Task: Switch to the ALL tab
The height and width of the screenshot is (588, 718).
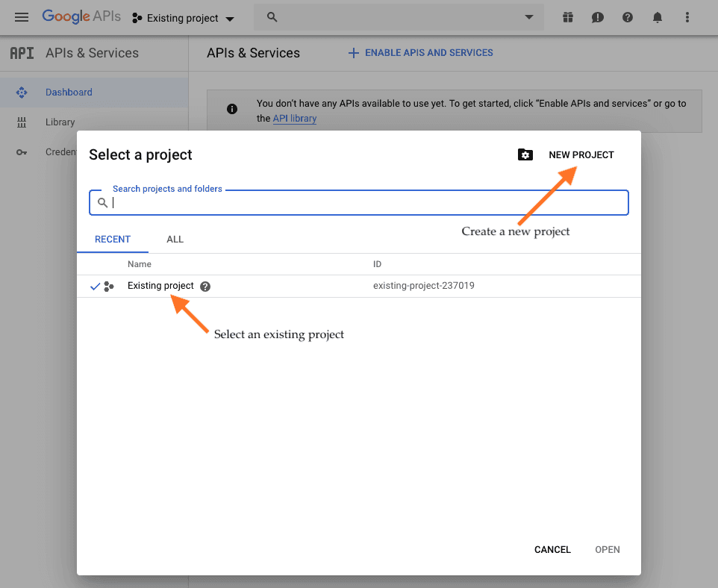Action: (175, 240)
